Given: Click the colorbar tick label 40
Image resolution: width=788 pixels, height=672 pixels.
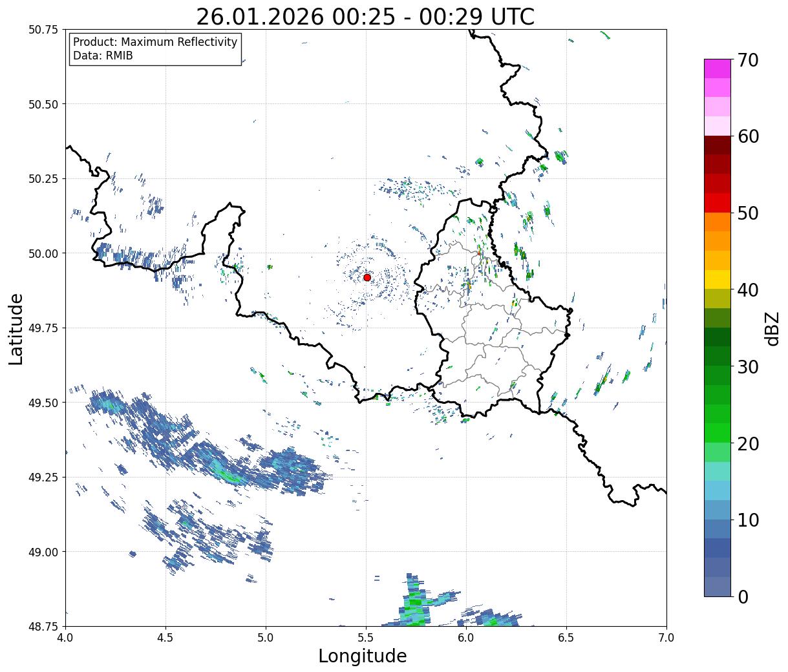Looking at the screenshot, I should pos(748,290).
